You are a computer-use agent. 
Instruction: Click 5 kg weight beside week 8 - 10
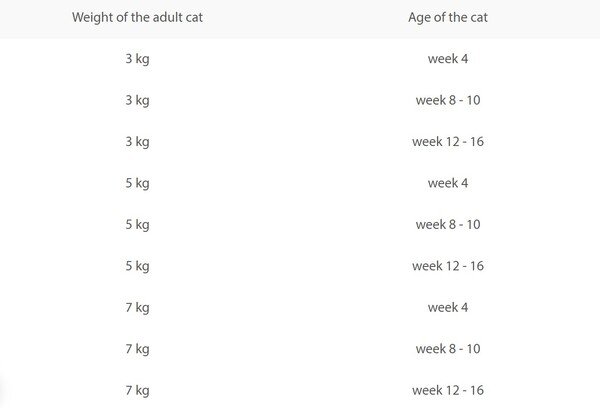[x=136, y=224]
